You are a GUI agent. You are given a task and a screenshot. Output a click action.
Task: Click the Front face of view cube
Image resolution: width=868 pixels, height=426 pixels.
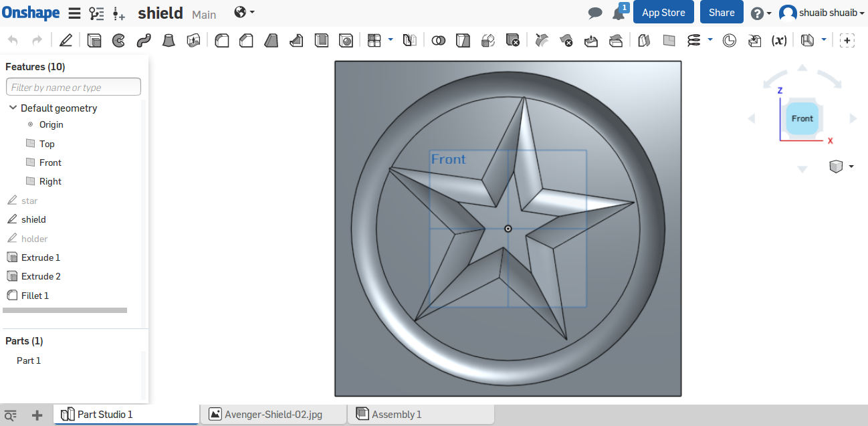click(x=802, y=118)
